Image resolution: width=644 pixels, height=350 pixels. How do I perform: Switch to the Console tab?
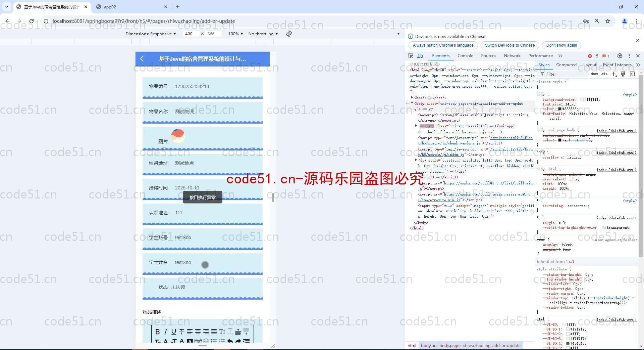[x=465, y=56]
